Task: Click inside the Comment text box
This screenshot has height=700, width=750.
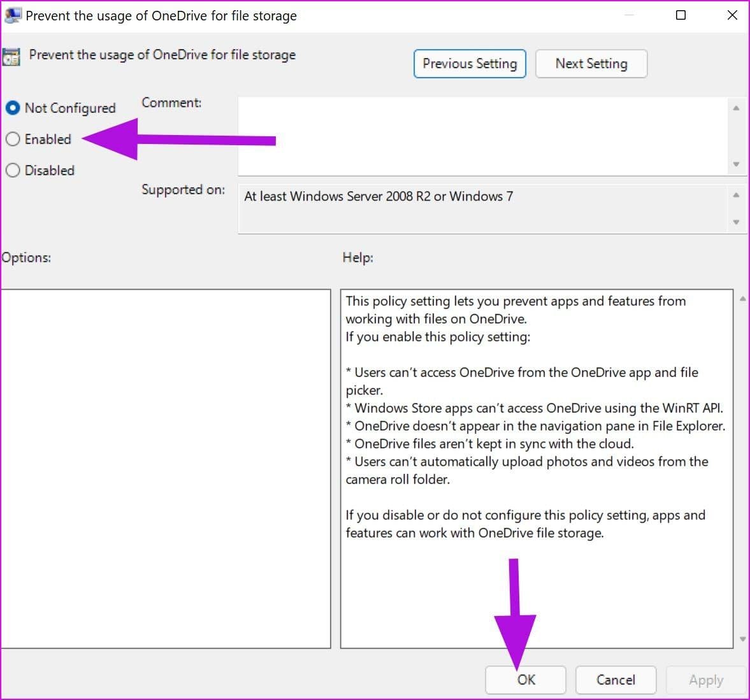Action: tap(482, 136)
